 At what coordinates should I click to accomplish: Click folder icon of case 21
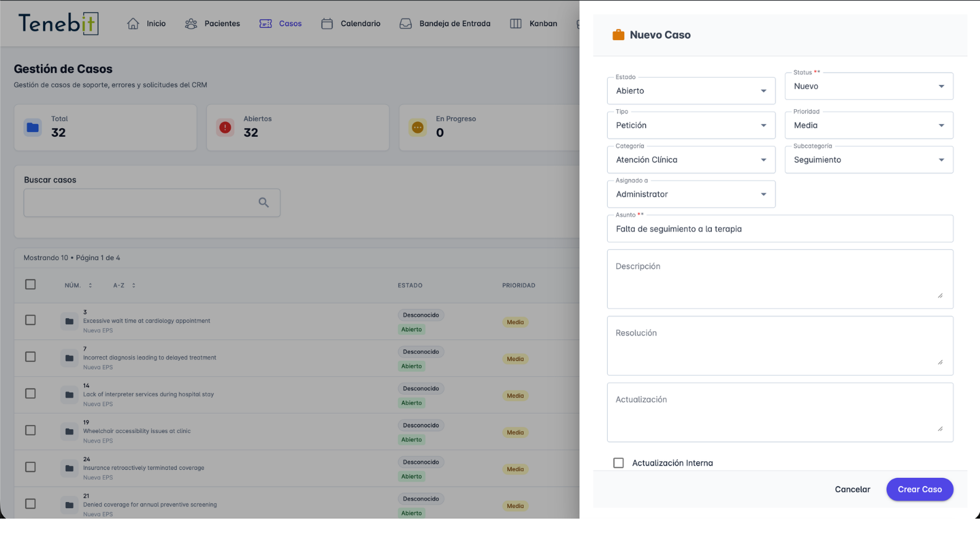tap(69, 505)
